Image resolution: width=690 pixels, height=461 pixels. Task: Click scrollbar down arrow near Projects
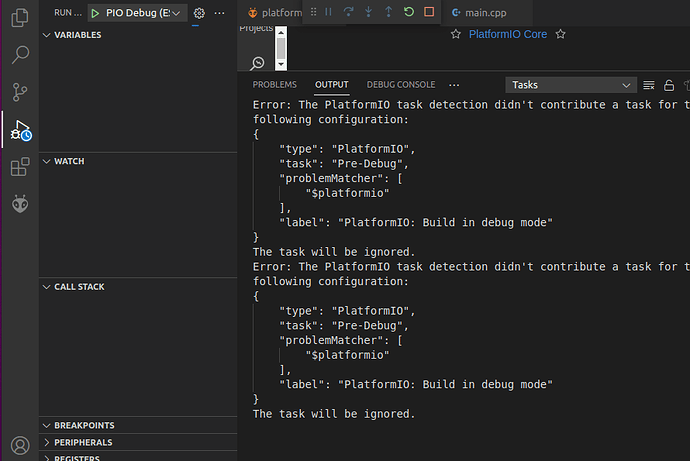[281, 64]
